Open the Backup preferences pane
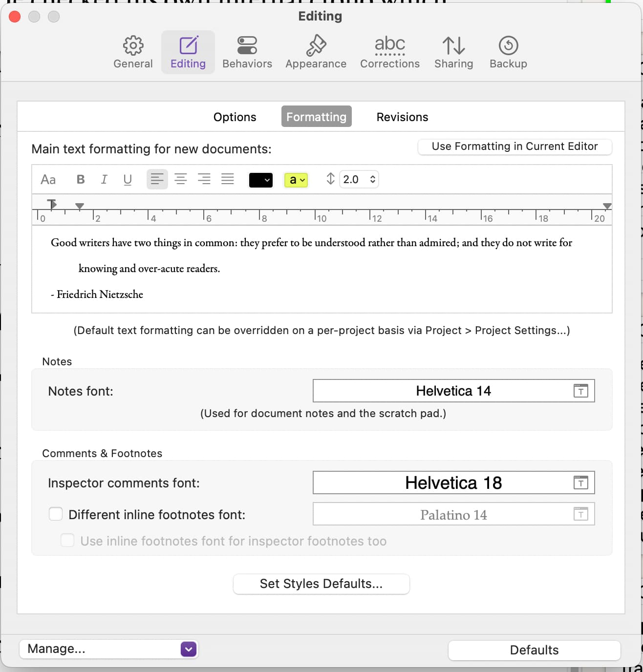The image size is (643, 672). [508, 52]
